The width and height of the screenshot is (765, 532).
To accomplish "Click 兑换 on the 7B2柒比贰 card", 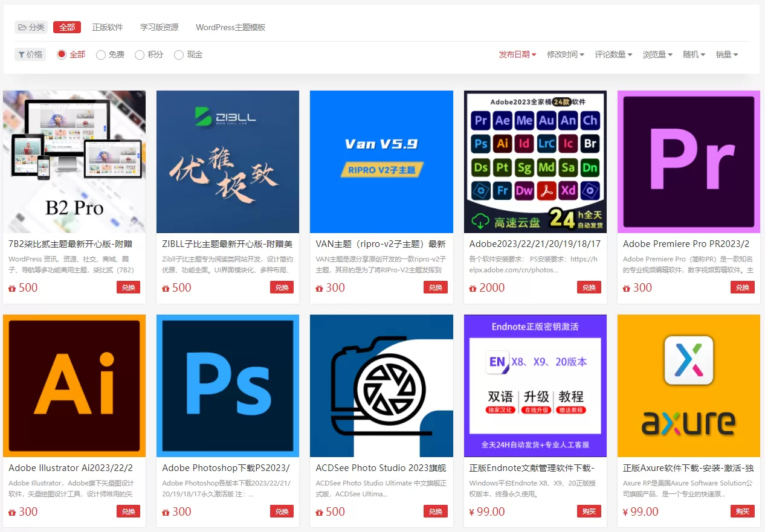I will point(128,287).
